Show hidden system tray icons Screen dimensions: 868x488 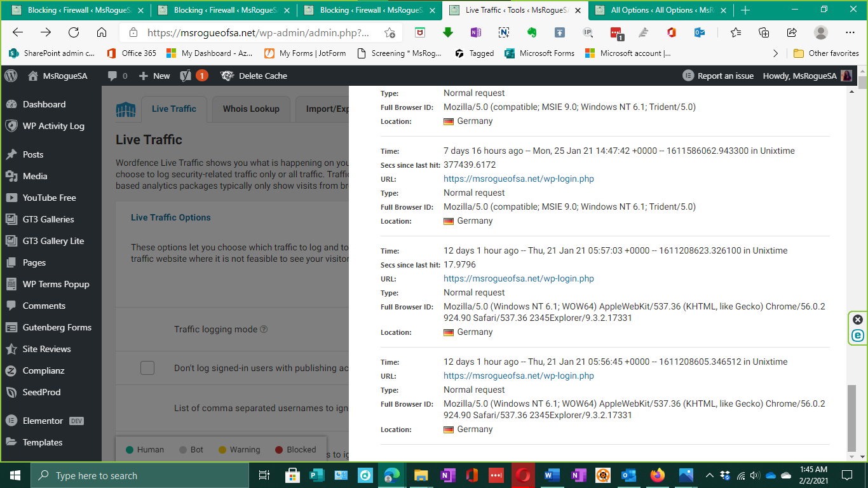[x=709, y=475]
